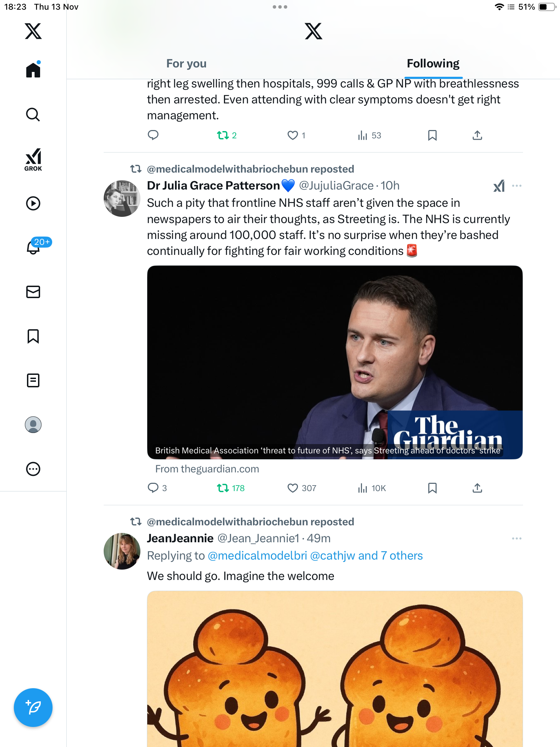560x747 pixels.
Task: Open notifications bell with 20+ badge
Action: 34,247
